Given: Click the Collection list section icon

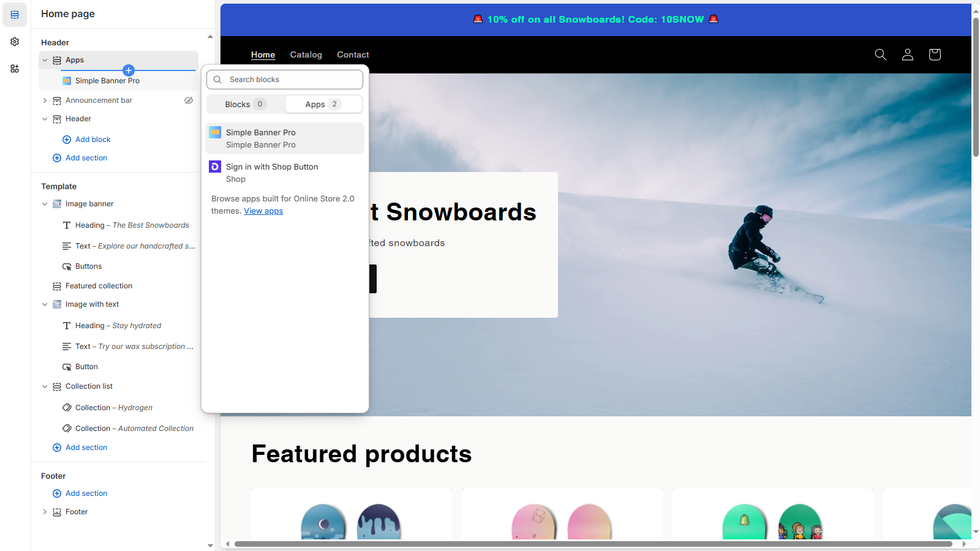Looking at the screenshot, I should (x=57, y=386).
